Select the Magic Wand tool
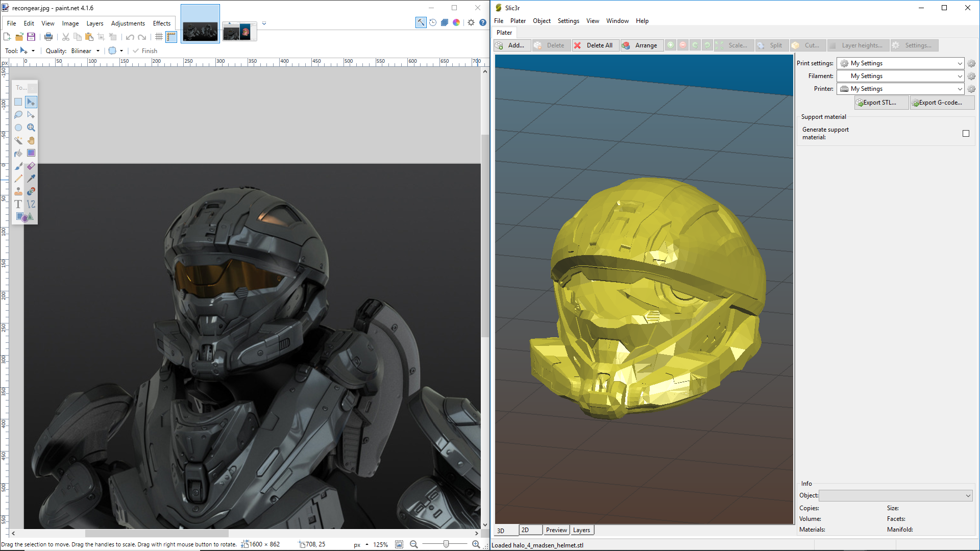This screenshot has width=980, height=551. 18,140
